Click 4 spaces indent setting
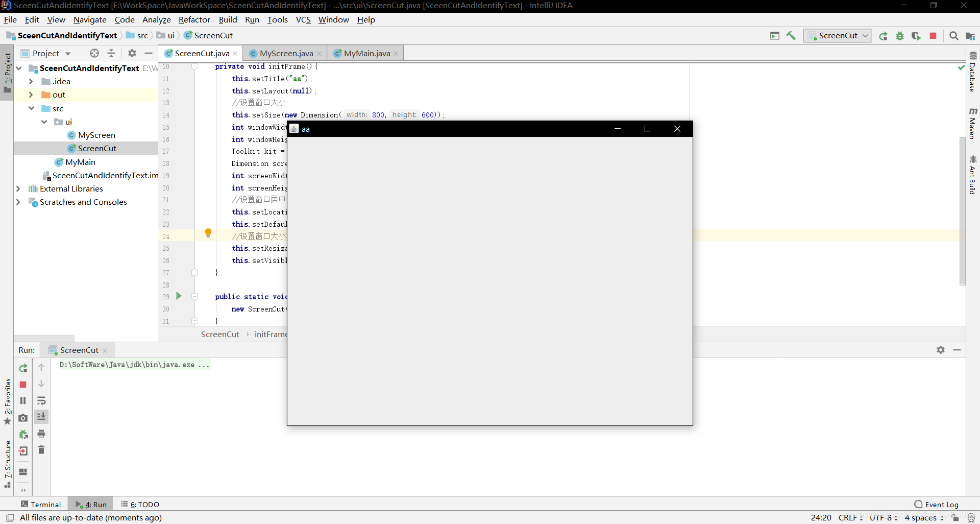The image size is (980, 524). [924, 518]
